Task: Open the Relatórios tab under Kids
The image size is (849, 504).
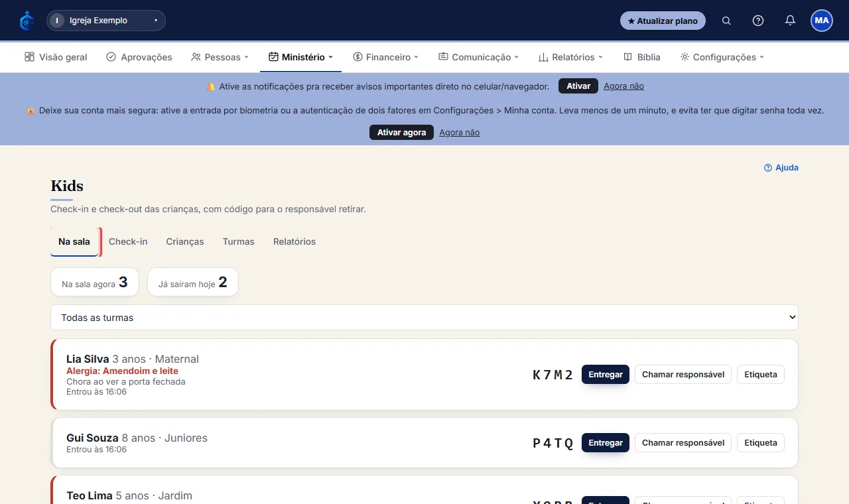Action: coord(294,241)
